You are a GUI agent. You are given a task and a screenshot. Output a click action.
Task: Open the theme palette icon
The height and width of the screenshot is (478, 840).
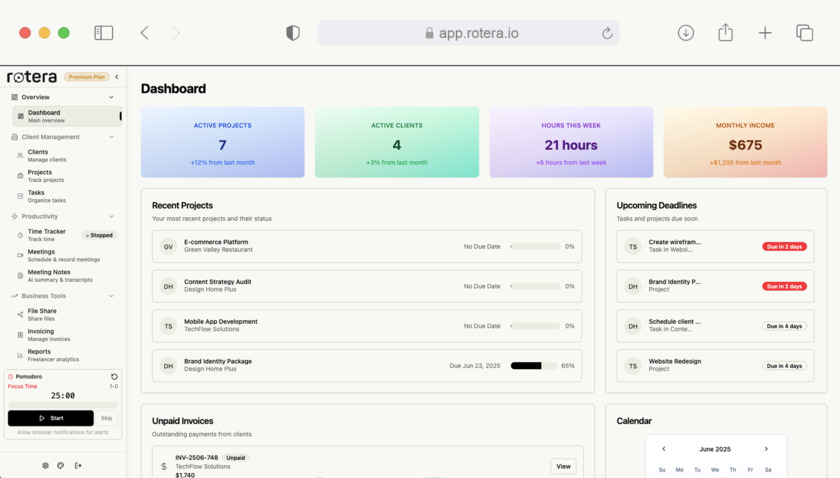coord(61,465)
